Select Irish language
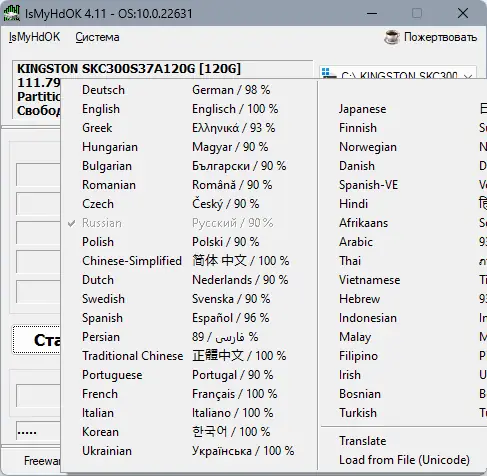487x476 pixels. [403, 375]
